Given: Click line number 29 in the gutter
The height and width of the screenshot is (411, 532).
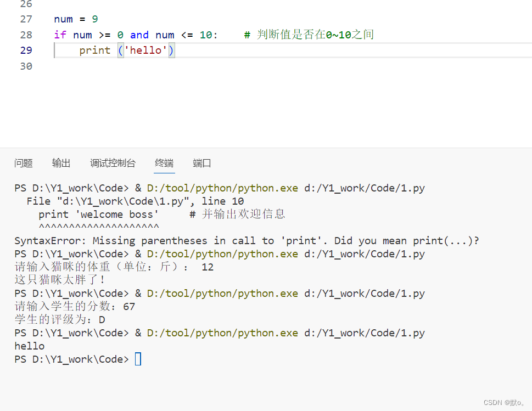Looking at the screenshot, I should coord(26,50).
